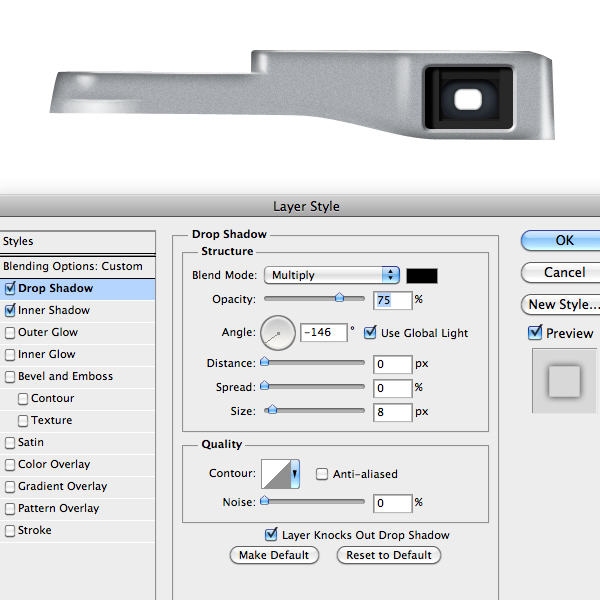The width and height of the screenshot is (600, 600).
Task: Click the Size value field
Action: coord(393,412)
